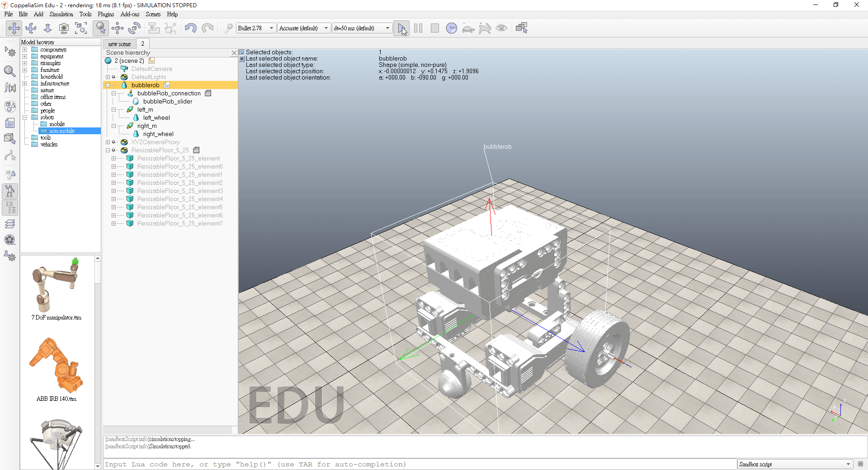Screen dimensions: 868x470
Task: Click fit-to-view toolbar icon
Action: 81,28
